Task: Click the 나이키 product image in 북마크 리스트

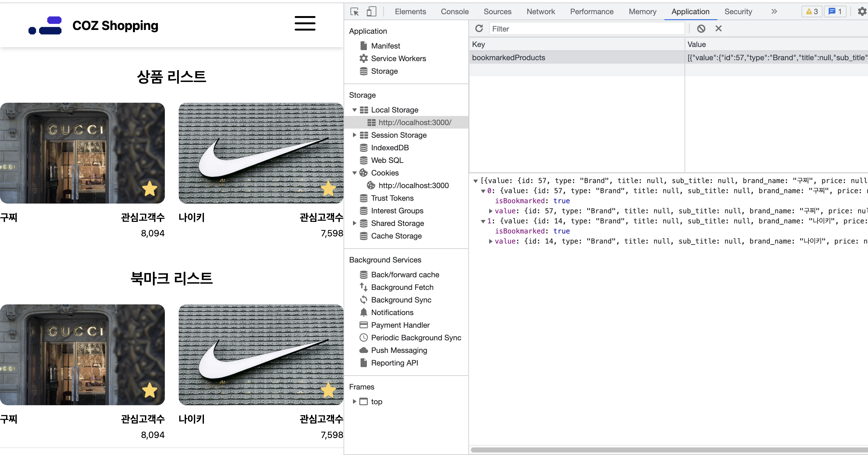Action: click(261, 355)
